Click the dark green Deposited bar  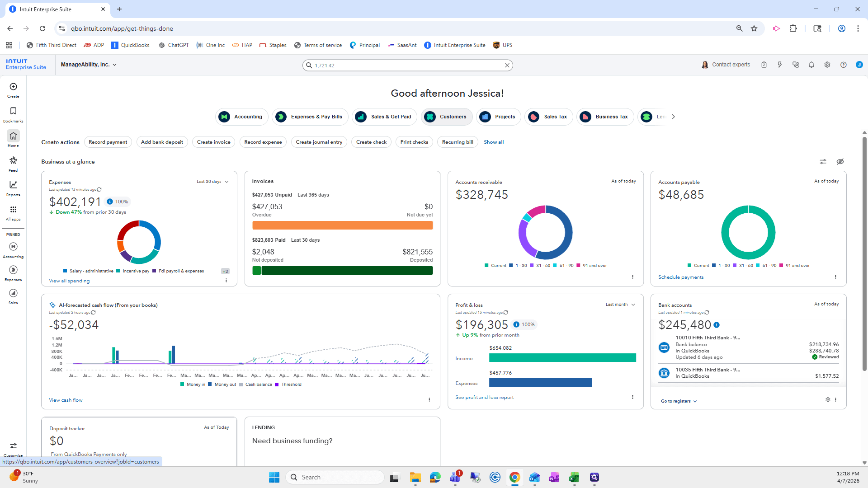[347, 271]
